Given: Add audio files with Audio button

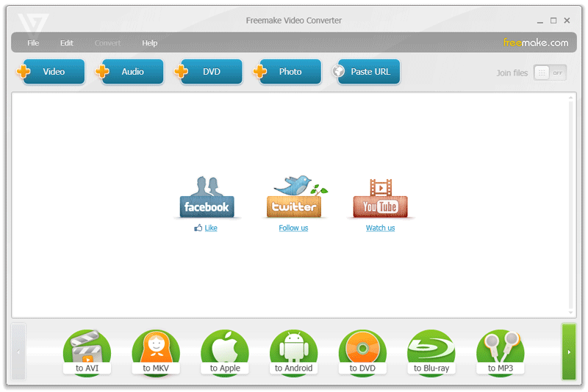Looking at the screenshot, I should [x=130, y=71].
